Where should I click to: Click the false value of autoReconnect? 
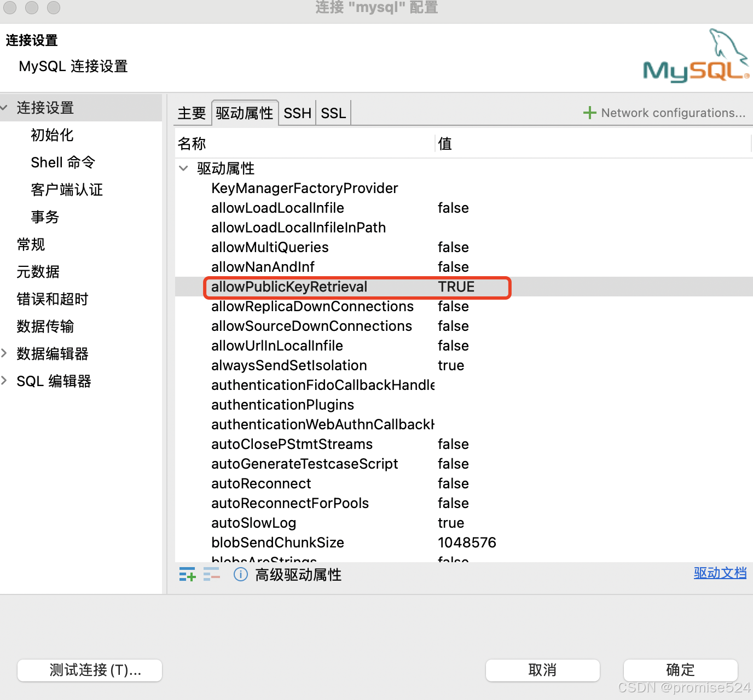point(453,483)
